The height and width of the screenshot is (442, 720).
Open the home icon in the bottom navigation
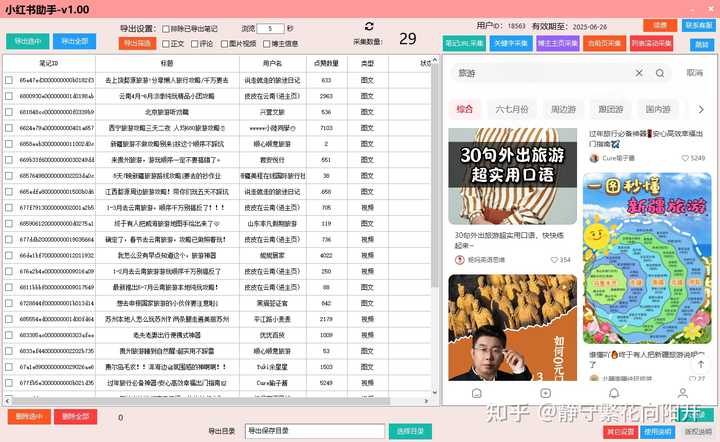point(477,393)
